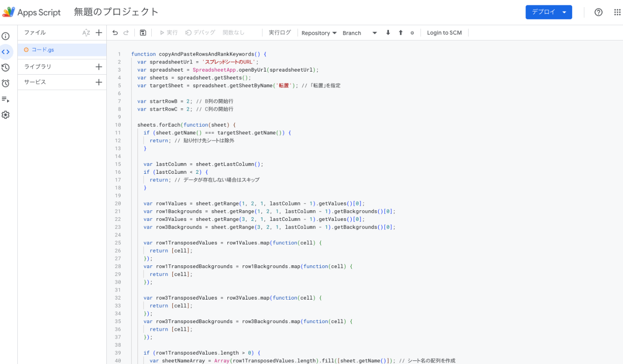Image resolution: width=623 pixels, height=364 pixels.
Task: Select the コード.gs file
Action: (x=62, y=50)
